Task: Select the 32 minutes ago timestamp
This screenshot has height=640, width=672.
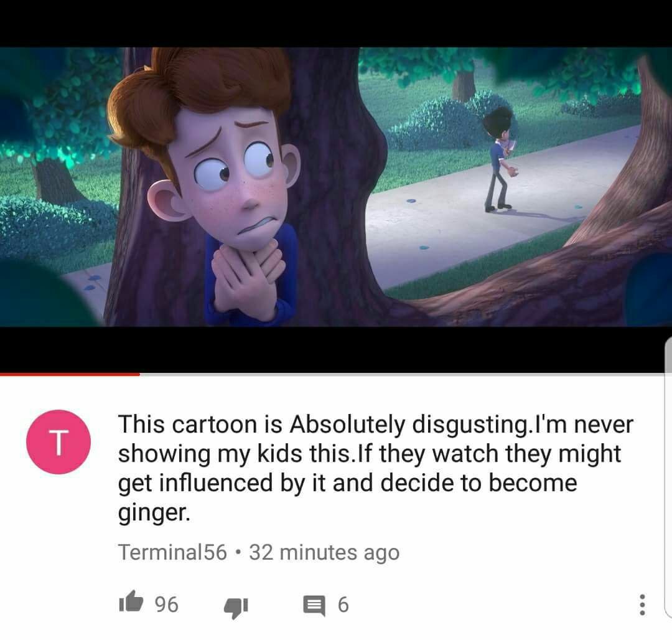Action: point(324,552)
